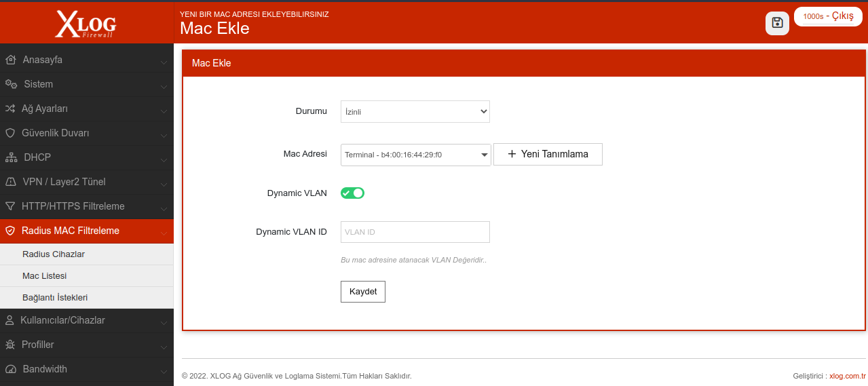Select the Bandwidth menu label
This screenshot has height=386, width=868.
tap(45, 369)
